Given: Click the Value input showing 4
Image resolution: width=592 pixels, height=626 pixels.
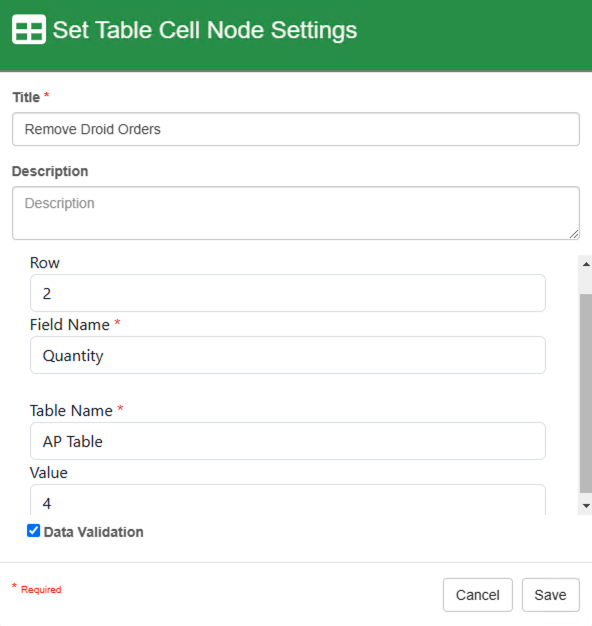Looking at the screenshot, I should point(288,500).
